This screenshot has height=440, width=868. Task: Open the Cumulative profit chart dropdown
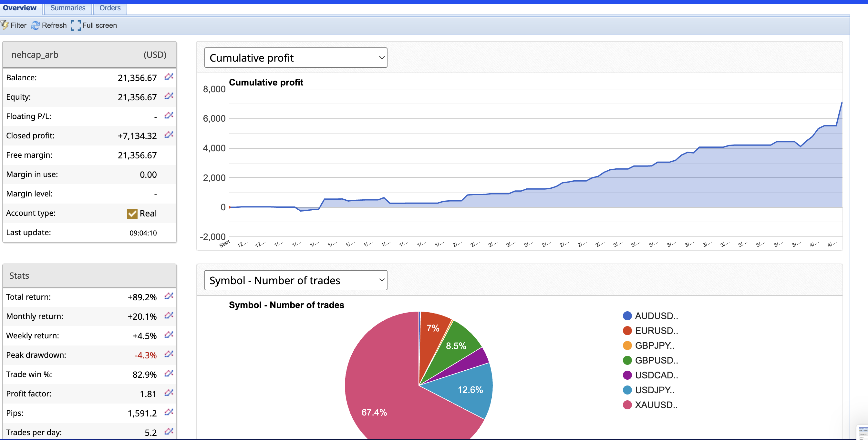[295, 57]
